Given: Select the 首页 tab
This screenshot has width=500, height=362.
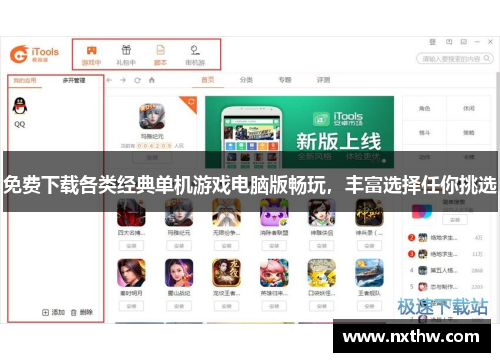Looking at the screenshot, I should pyautogui.click(x=208, y=80).
